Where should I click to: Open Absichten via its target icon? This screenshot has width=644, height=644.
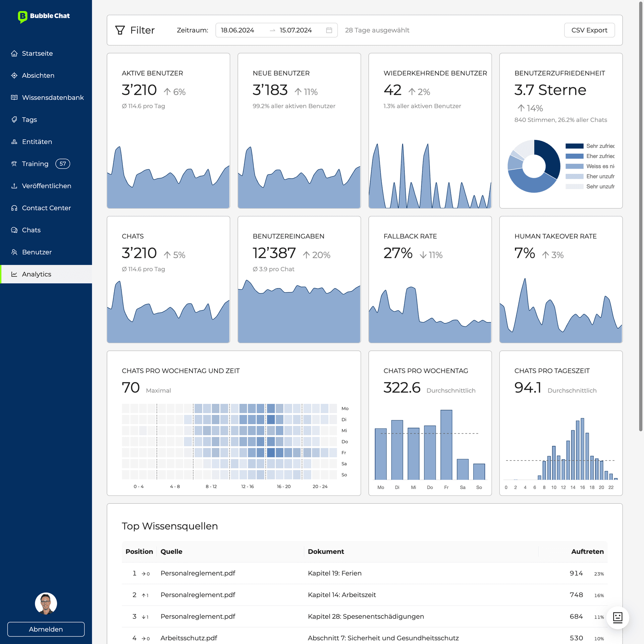click(x=14, y=76)
